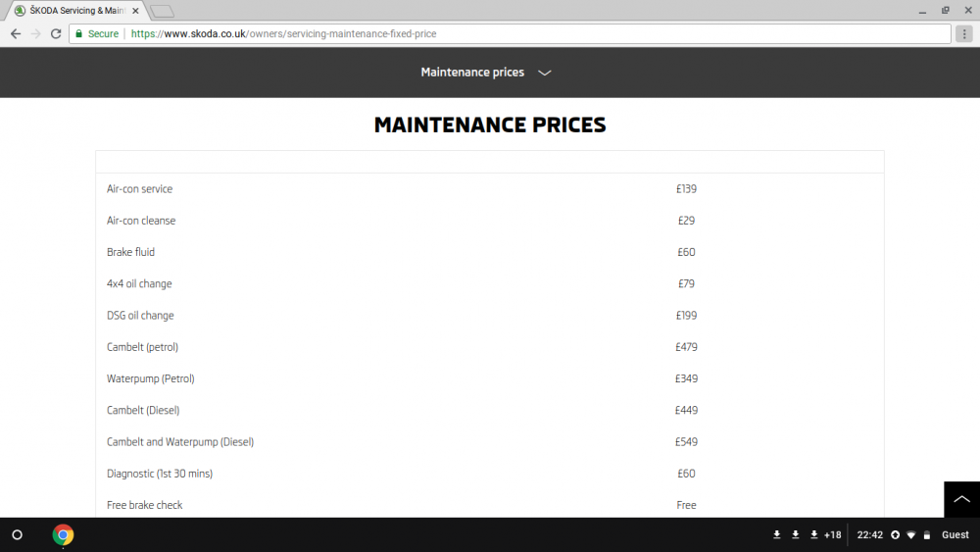The width and height of the screenshot is (980, 552).
Task: Click the £139 price
Action: [686, 189]
